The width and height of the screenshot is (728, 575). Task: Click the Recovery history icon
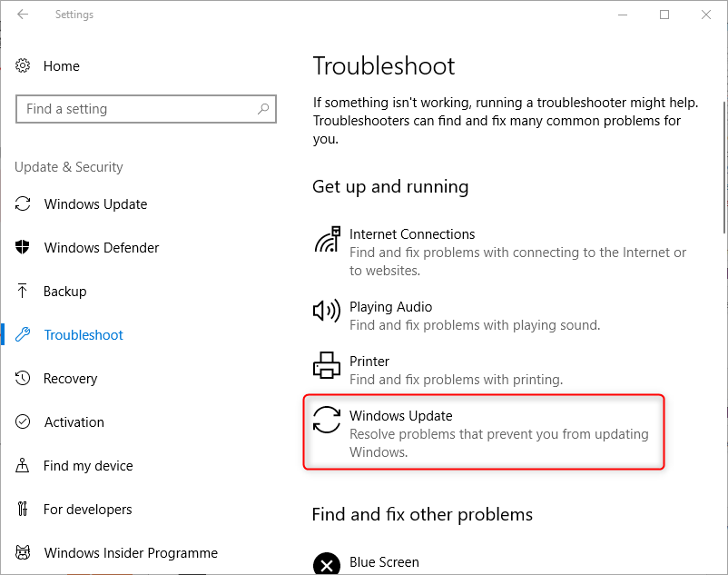click(x=24, y=379)
